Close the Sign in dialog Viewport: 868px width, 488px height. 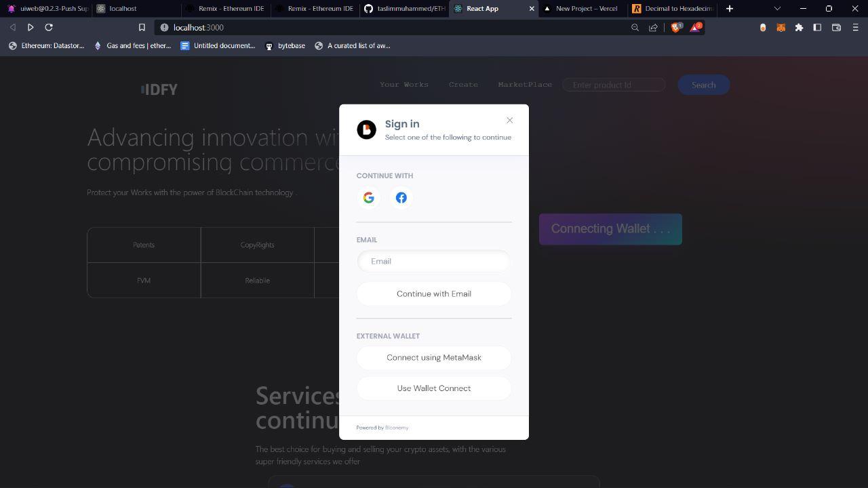pyautogui.click(x=509, y=120)
